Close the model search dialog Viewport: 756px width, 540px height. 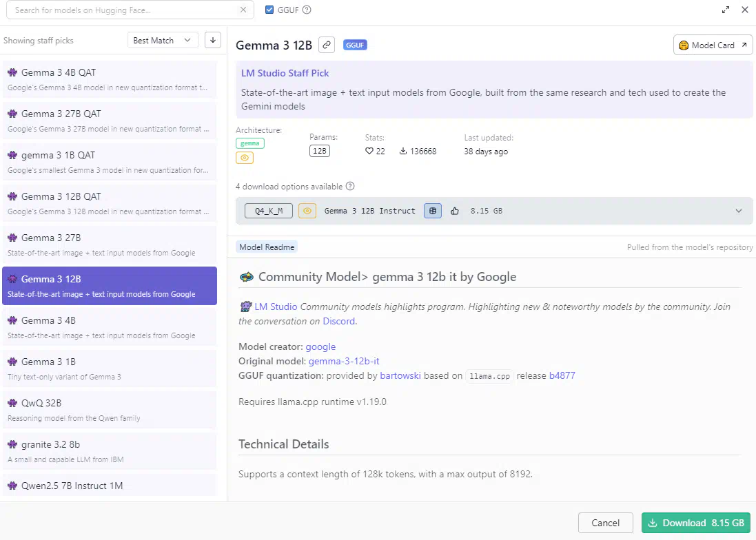click(x=744, y=10)
